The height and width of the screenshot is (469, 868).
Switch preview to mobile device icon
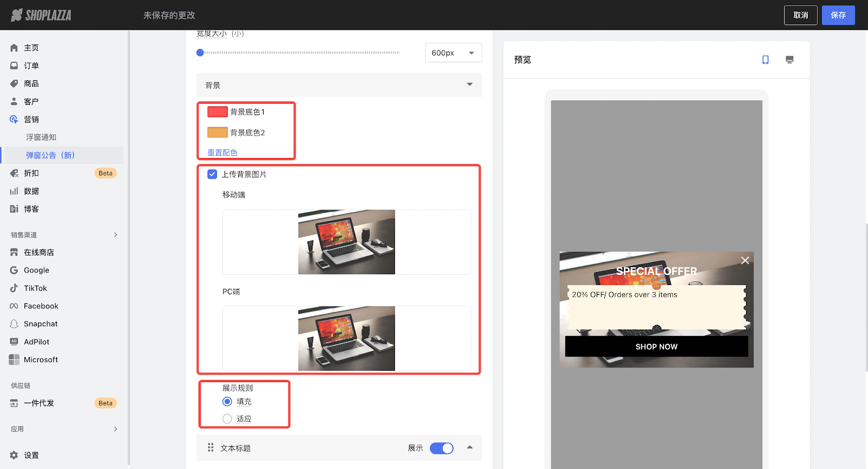(765, 60)
